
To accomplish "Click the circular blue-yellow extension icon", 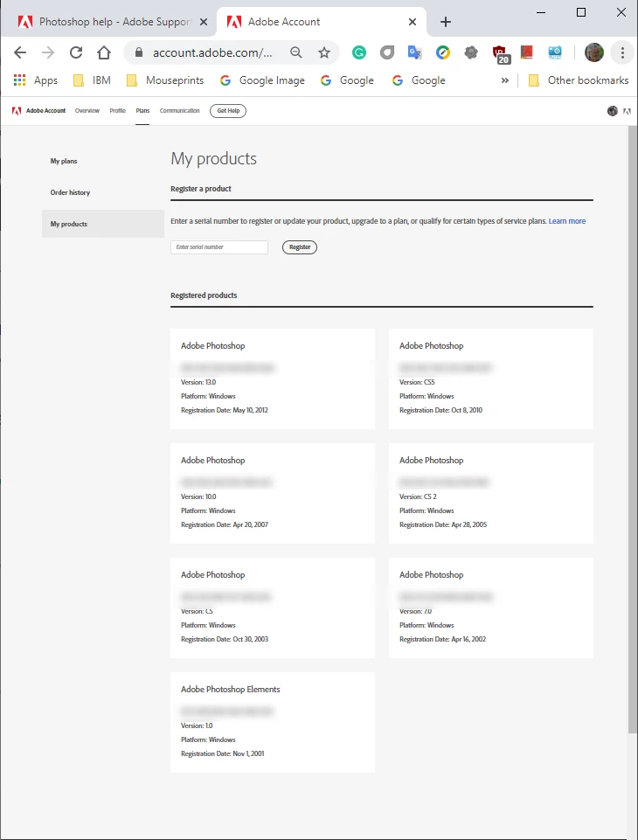I will click(443, 52).
